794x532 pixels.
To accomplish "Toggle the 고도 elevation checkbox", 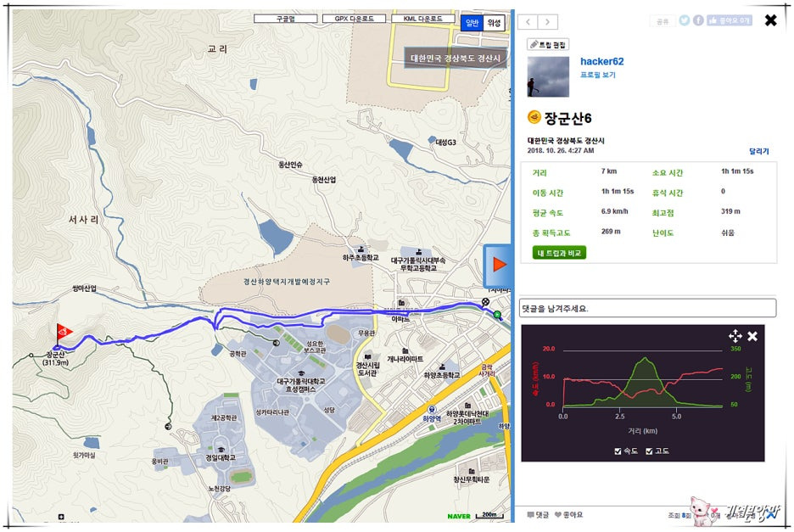I will (649, 451).
